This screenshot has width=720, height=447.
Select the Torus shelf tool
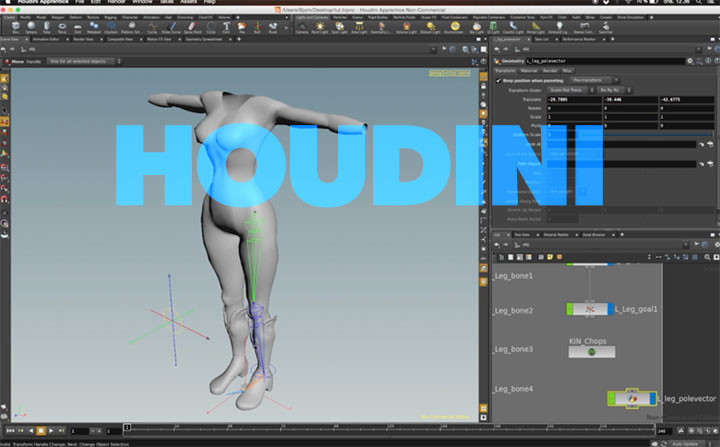coord(62,28)
